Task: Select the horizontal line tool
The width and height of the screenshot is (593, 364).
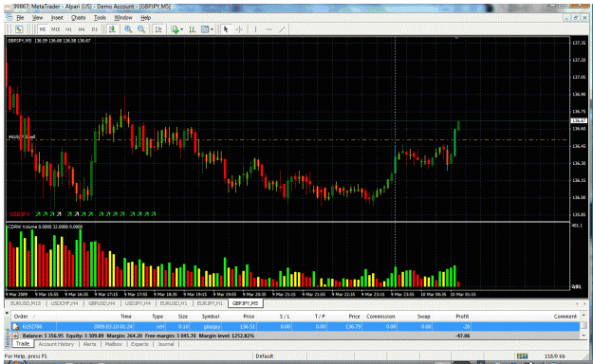Action: pos(269,29)
